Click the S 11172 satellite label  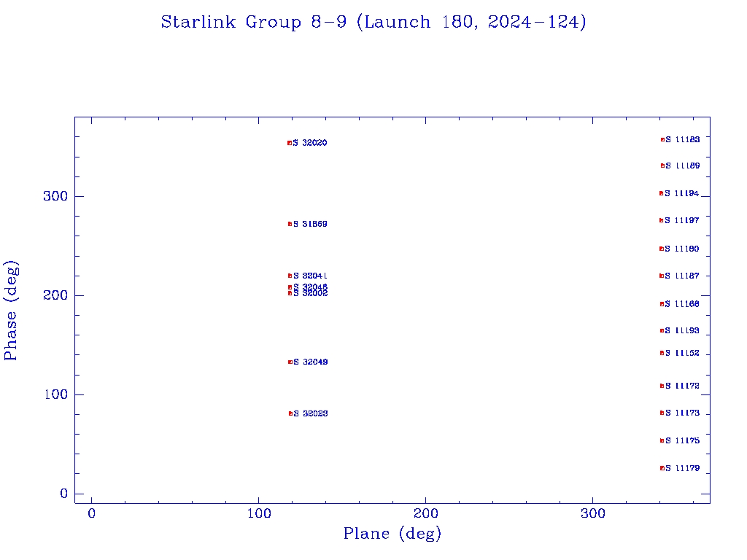pyautogui.click(x=682, y=386)
